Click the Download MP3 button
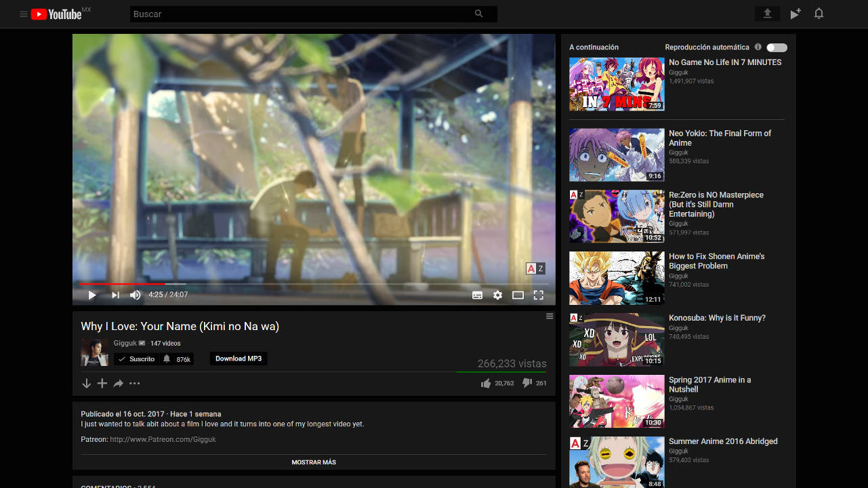 [239, 359]
